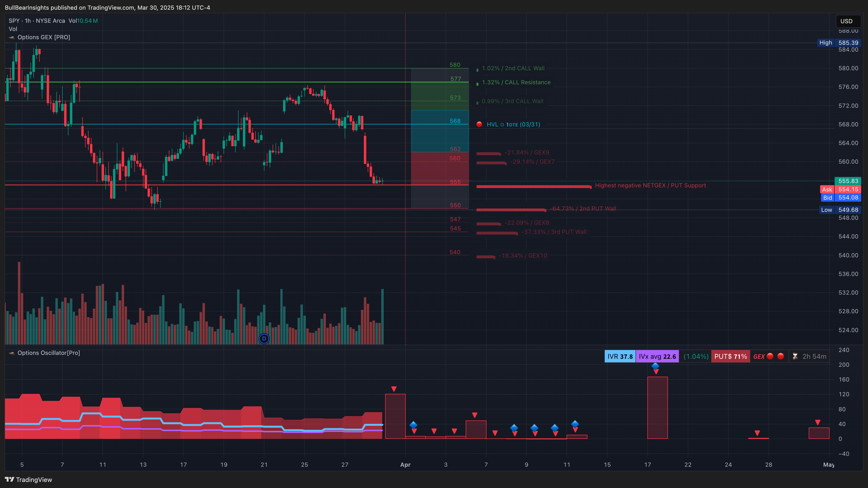Click the Vol 10.54 M value
The height and width of the screenshot is (488, 868).
click(x=87, y=21)
